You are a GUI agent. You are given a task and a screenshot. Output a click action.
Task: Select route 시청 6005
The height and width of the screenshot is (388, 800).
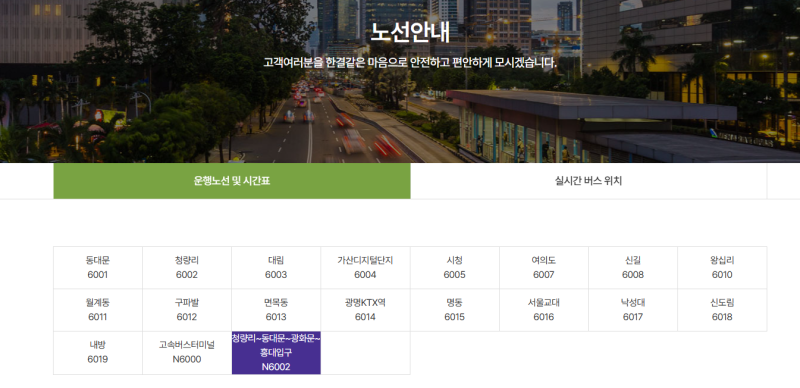click(455, 268)
